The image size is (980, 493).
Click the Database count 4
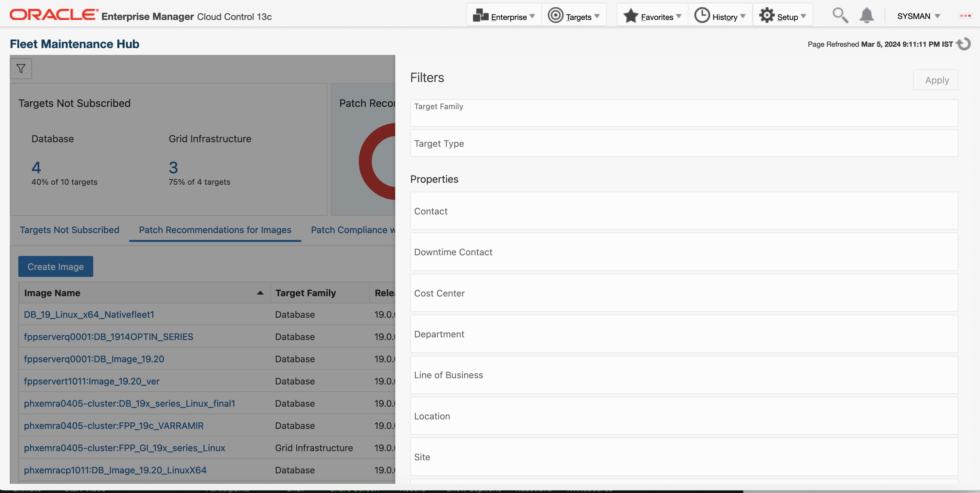click(36, 167)
